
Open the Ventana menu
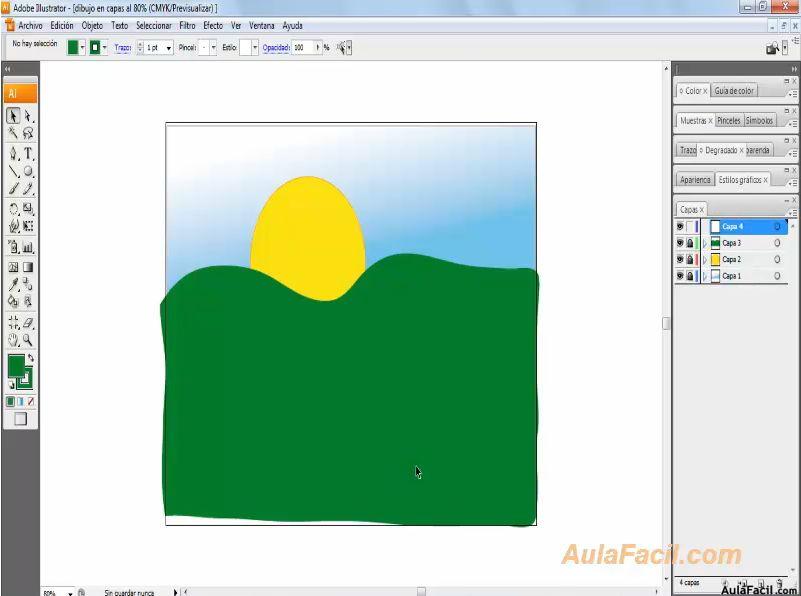tap(262, 25)
